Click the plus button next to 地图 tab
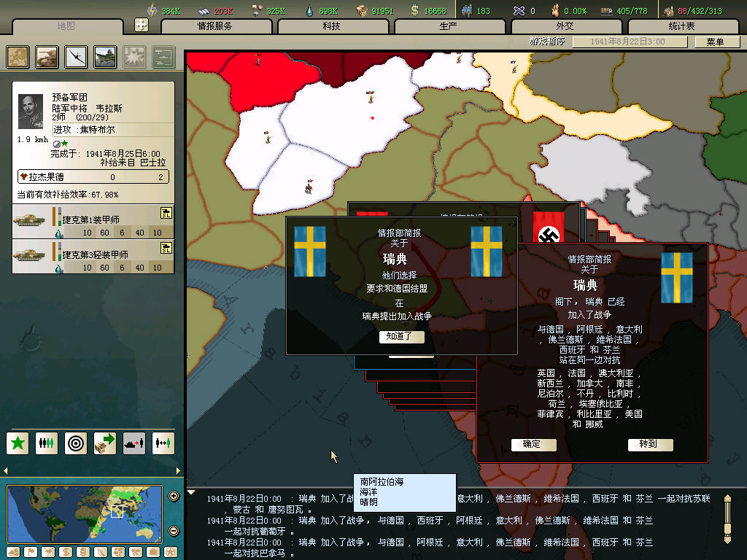Screen dimensions: 747x560 [142, 25]
